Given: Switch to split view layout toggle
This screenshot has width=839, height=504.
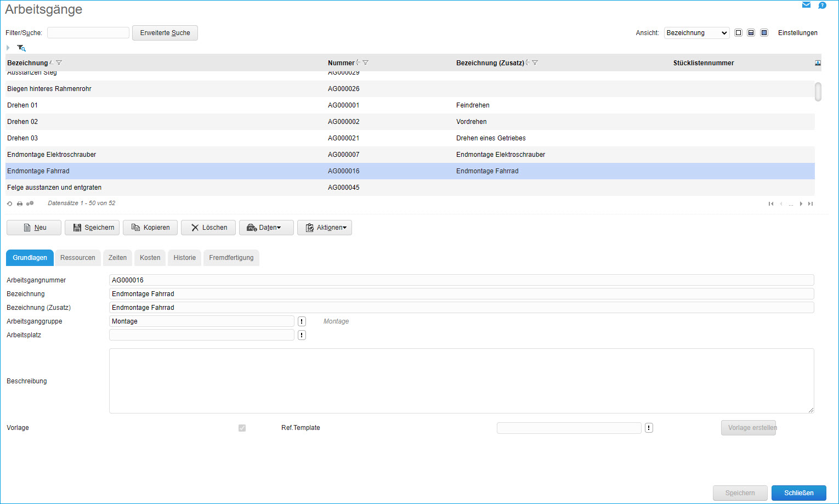Looking at the screenshot, I should pyautogui.click(x=751, y=33).
